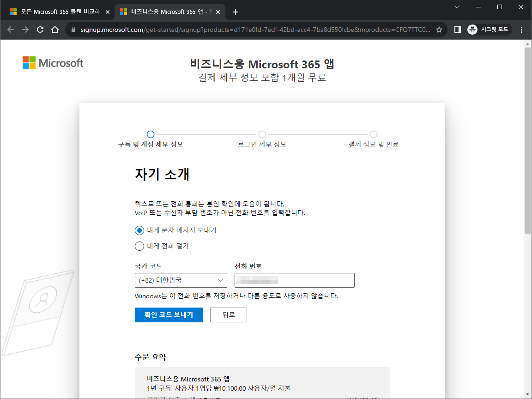View site security lock icon
Viewport: 532px width, 399px height.
click(x=73, y=30)
